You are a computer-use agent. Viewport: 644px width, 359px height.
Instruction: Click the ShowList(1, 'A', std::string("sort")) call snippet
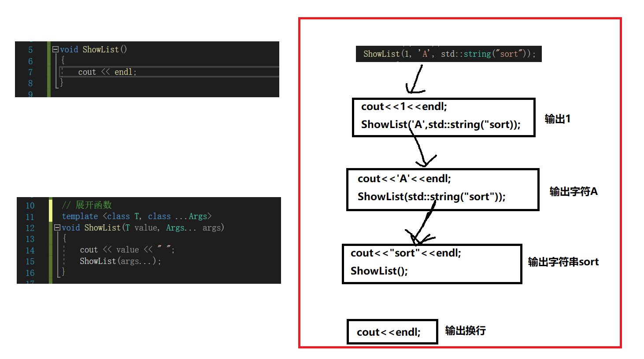[x=449, y=54]
